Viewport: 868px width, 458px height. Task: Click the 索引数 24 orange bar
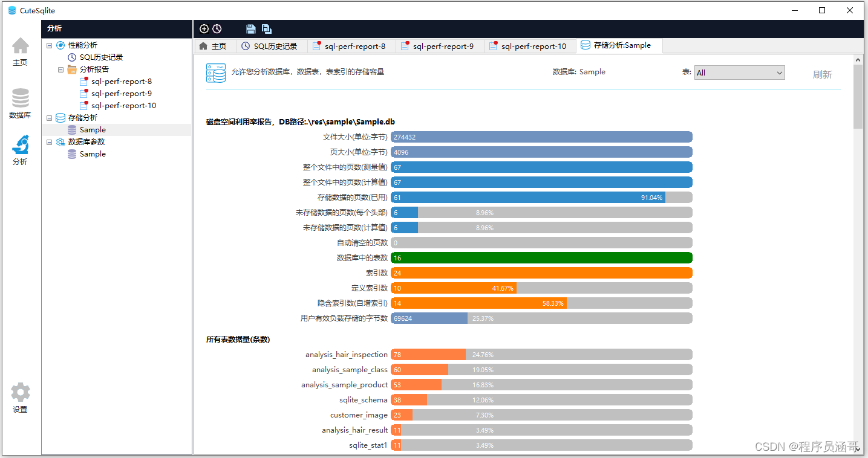click(x=541, y=273)
